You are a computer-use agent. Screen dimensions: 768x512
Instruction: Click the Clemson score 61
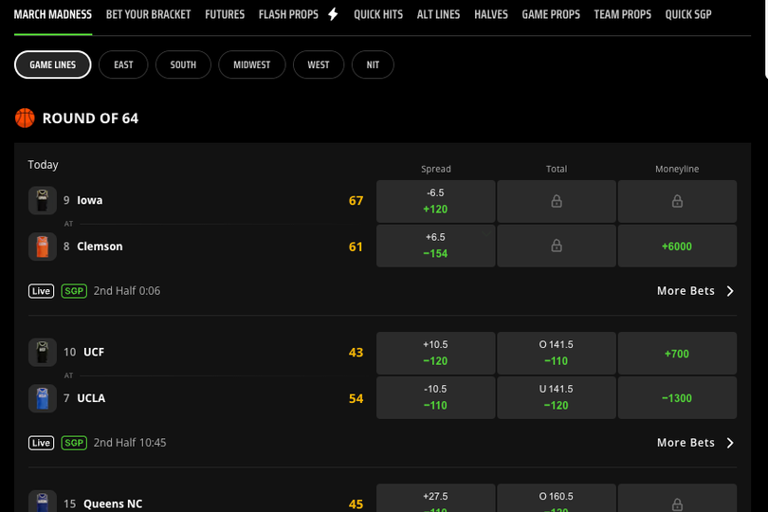[x=356, y=247]
